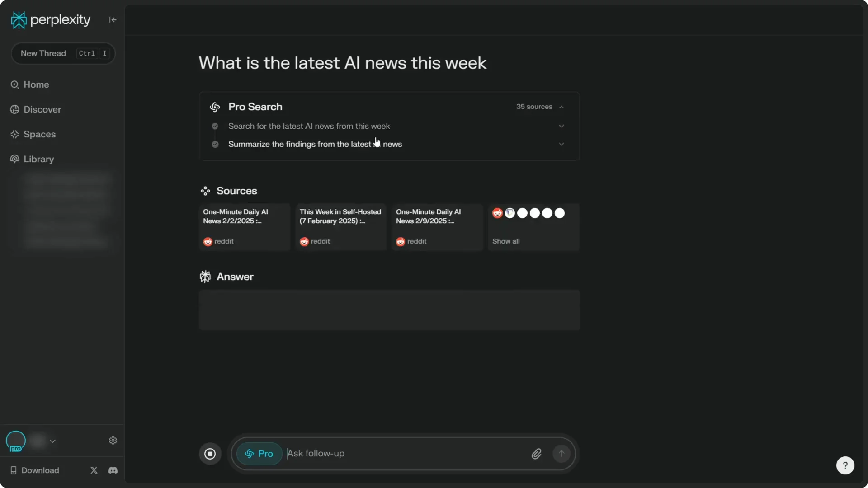The image size is (868, 488).
Task: Open the account switcher dropdown
Action: [52, 441]
